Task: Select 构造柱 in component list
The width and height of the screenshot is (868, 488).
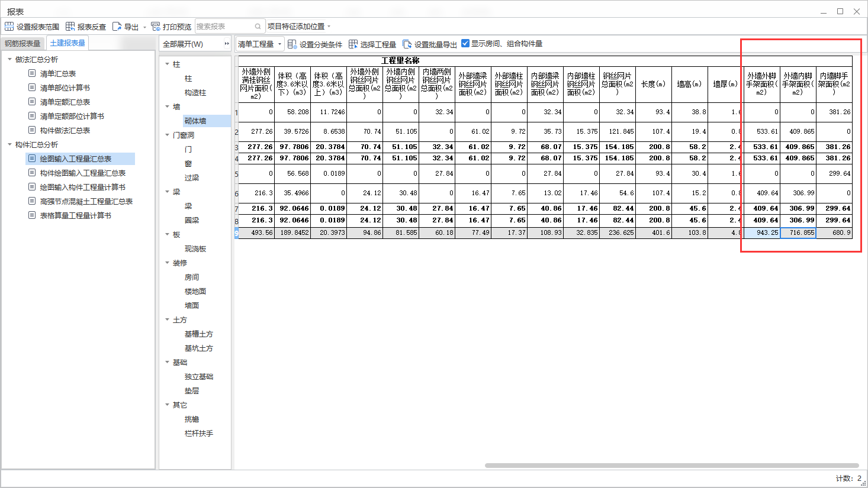Action: point(195,92)
